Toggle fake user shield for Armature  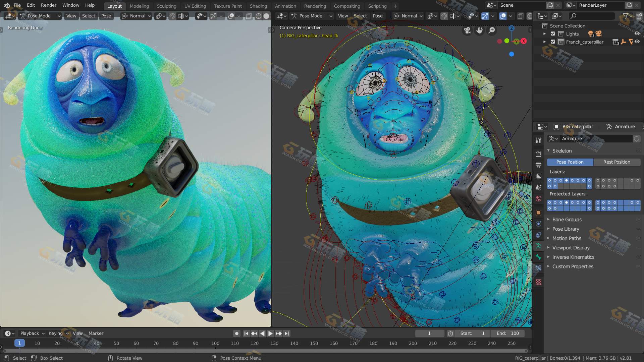(636, 139)
